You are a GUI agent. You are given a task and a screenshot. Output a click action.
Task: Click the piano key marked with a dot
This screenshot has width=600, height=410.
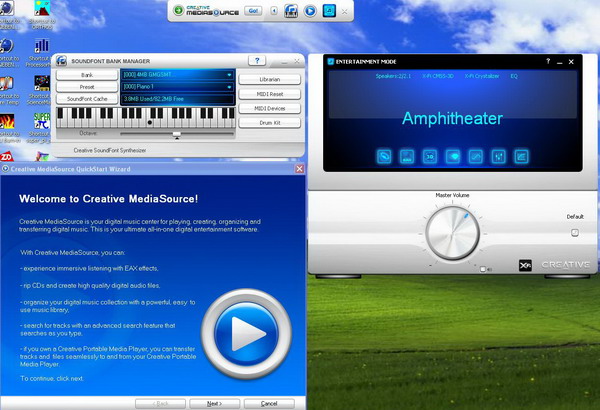click(x=150, y=123)
